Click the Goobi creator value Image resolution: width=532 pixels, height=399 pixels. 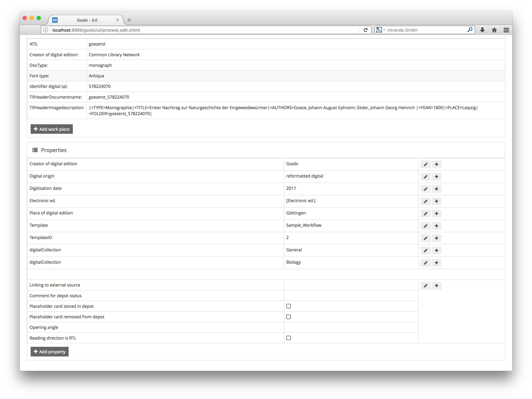(292, 164)
